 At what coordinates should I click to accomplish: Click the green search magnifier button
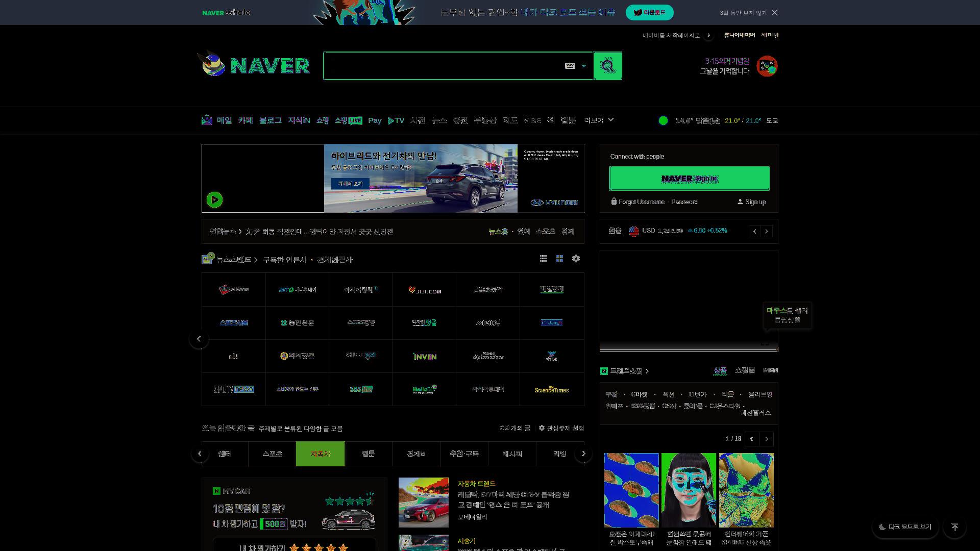(x=607, y=66)
